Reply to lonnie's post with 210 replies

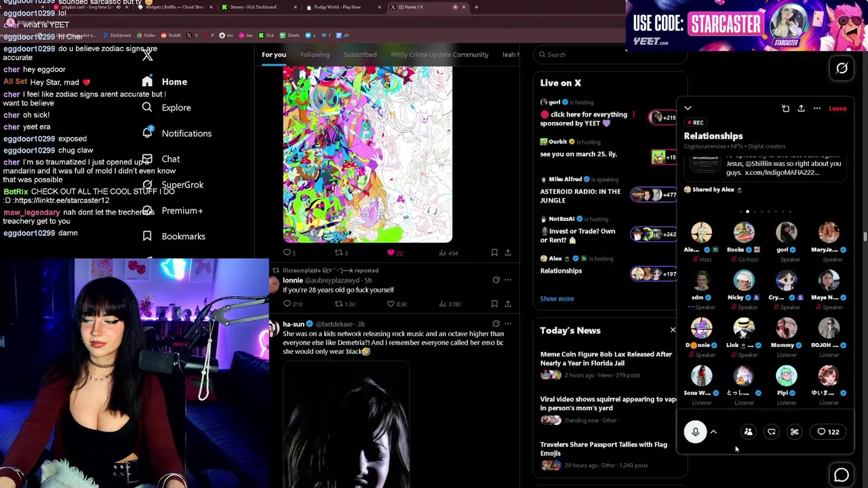[x=292, y=304]
